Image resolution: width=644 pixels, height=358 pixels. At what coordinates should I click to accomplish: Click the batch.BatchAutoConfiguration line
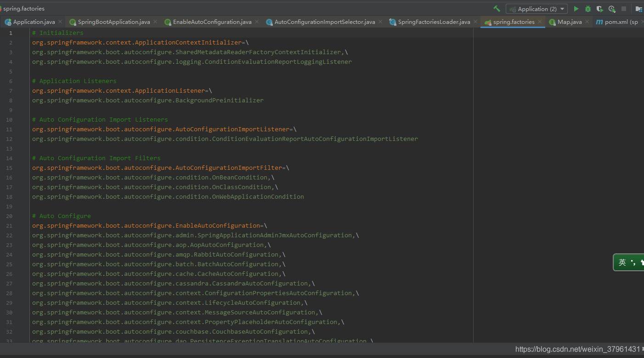coord(159,264)
